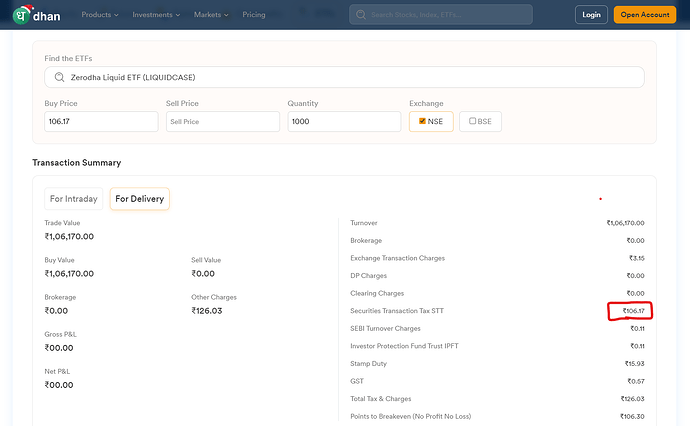Click the Open Account button
690x426 pixels.
645,15
